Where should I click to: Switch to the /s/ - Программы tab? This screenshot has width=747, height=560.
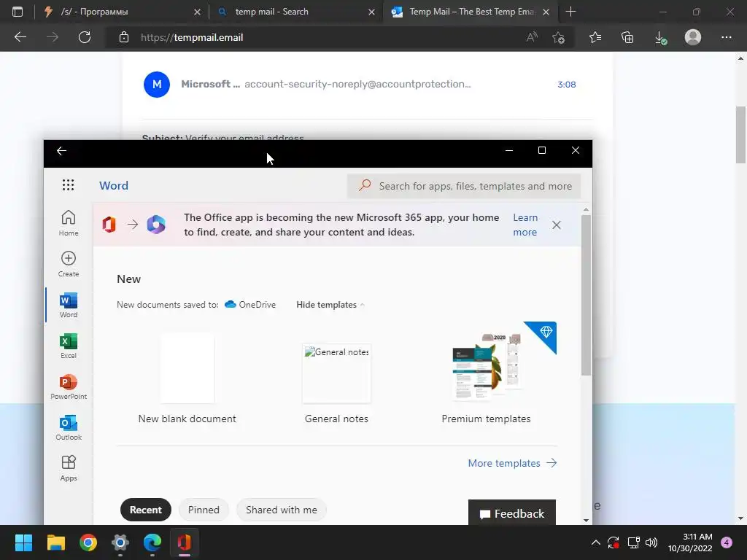[x=122, y=12]
